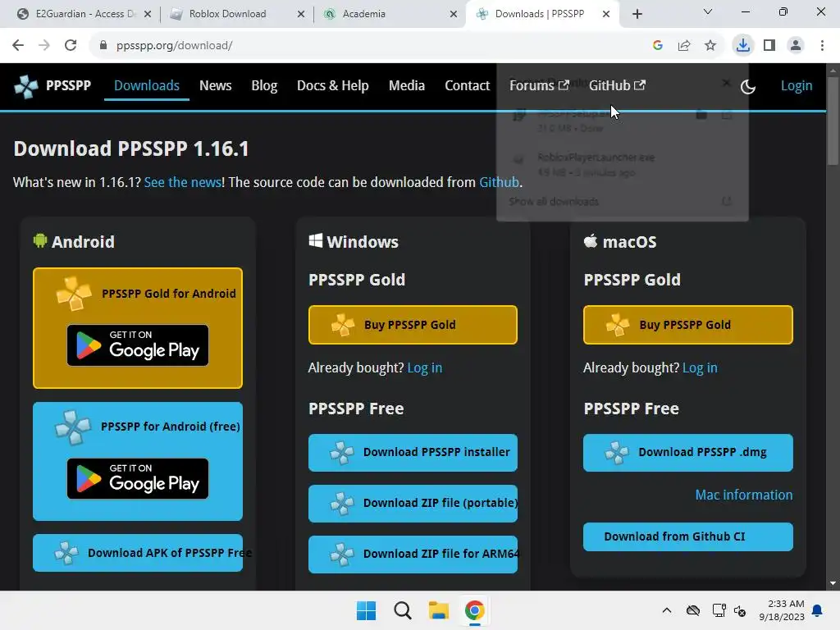Open the News nav item
The image size is (840, 630).
[x=216, y=85]
